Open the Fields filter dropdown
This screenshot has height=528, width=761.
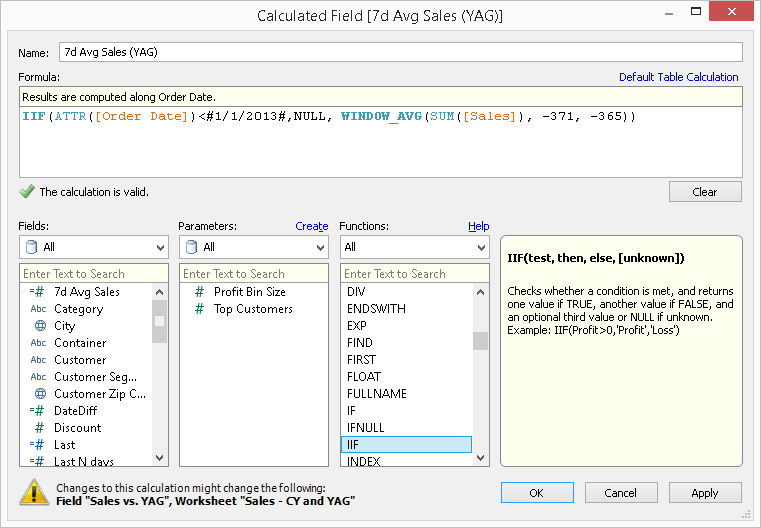coord(93,247)
